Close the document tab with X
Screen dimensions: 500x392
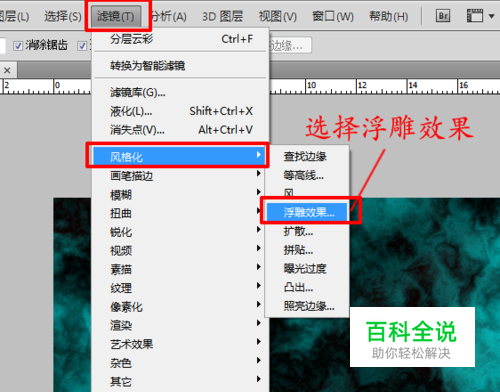(x=7, y=70)
